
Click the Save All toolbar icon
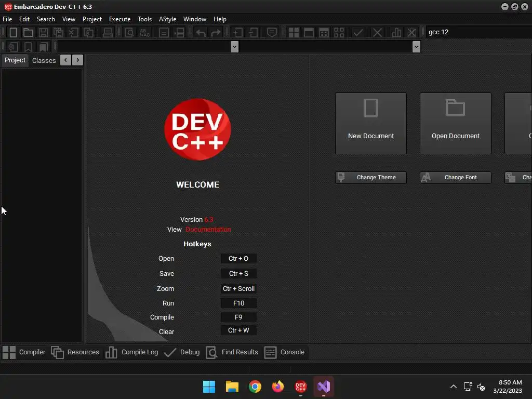pyautogui.click(x=58, y=33)
